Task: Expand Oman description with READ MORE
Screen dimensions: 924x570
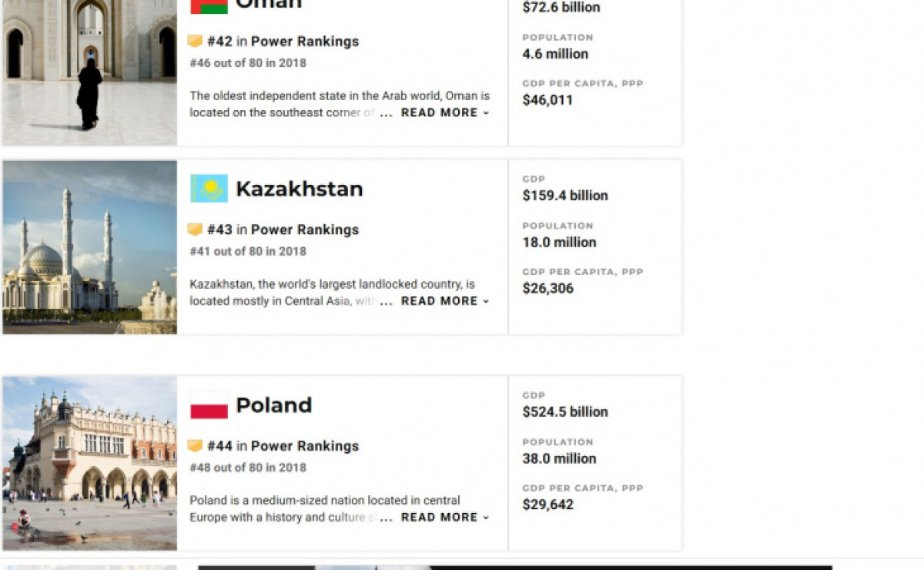Action: click(444, 112)
